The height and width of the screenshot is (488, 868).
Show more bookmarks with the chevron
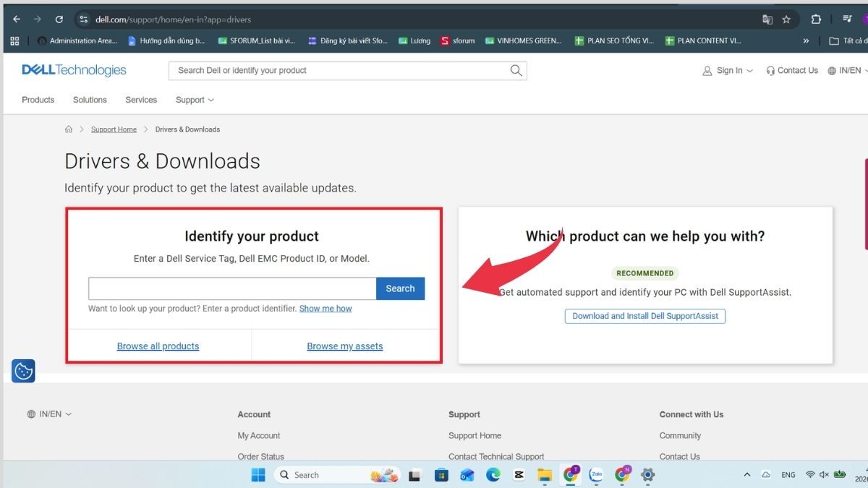tap(806, 41)
